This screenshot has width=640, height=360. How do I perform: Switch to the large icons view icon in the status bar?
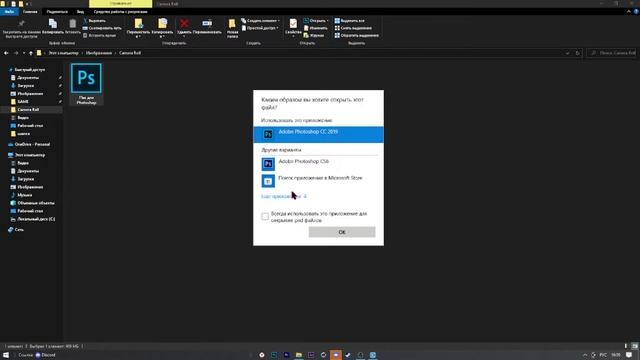634,346
